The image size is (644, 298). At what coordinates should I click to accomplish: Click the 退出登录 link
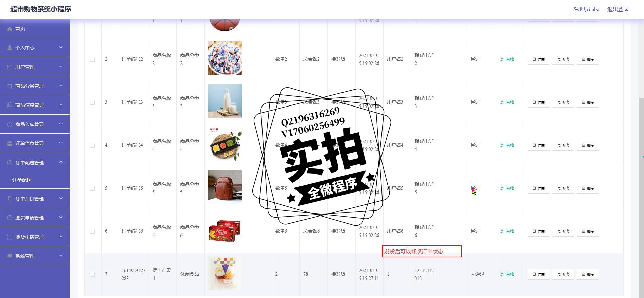coord(618,9)
